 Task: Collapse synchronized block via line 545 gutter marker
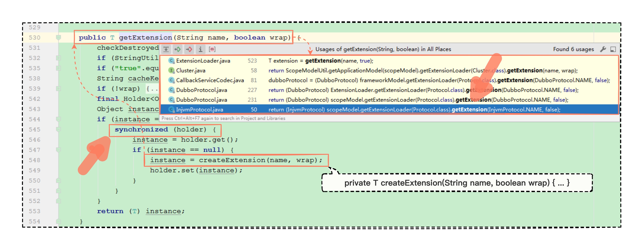tap(58, 129)
